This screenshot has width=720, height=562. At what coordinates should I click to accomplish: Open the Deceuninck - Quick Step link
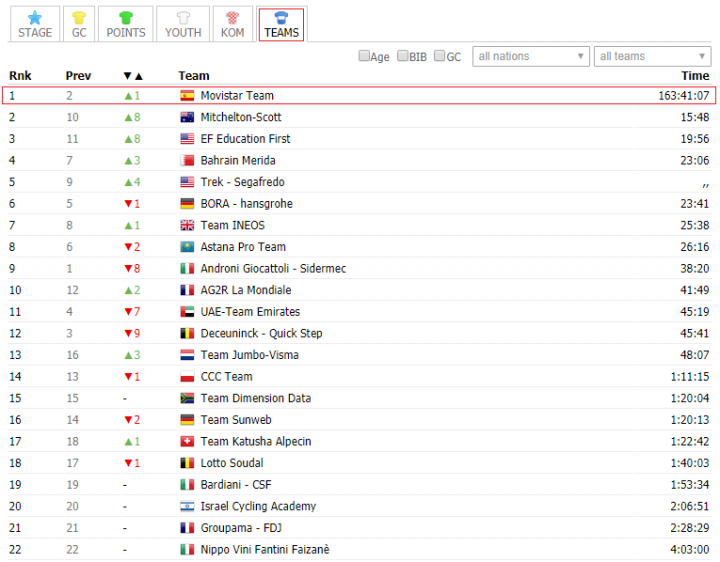click(x=261, y=333)
